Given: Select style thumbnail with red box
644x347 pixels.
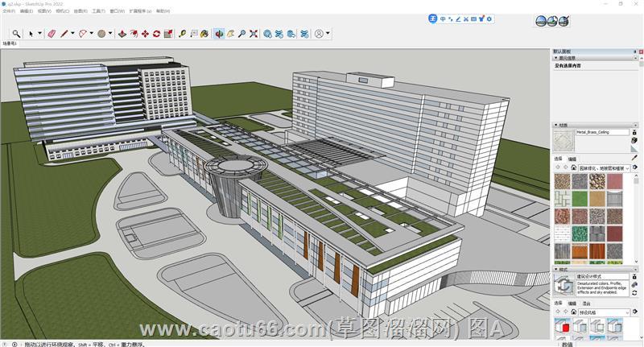Looking at the screenshot, I should point(563,326).
